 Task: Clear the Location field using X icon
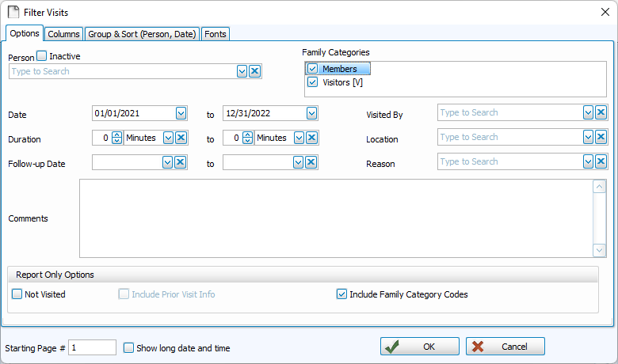pos(601,137)
